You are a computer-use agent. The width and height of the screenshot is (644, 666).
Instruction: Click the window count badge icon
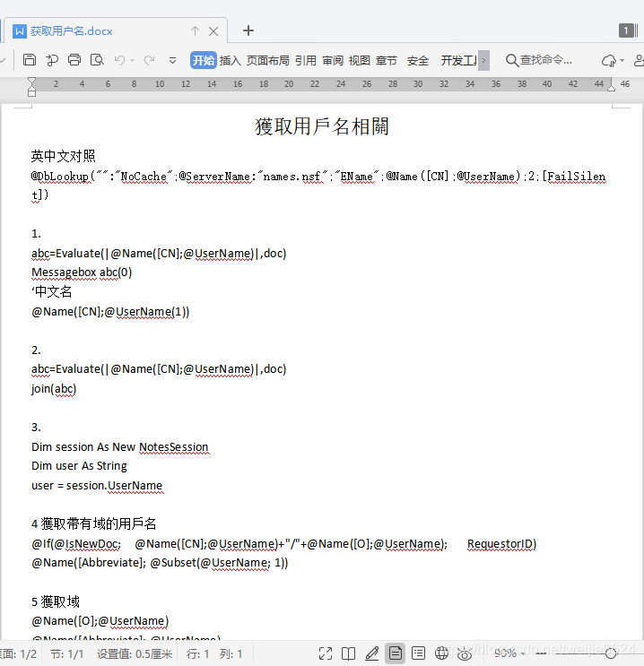point(628,30)
